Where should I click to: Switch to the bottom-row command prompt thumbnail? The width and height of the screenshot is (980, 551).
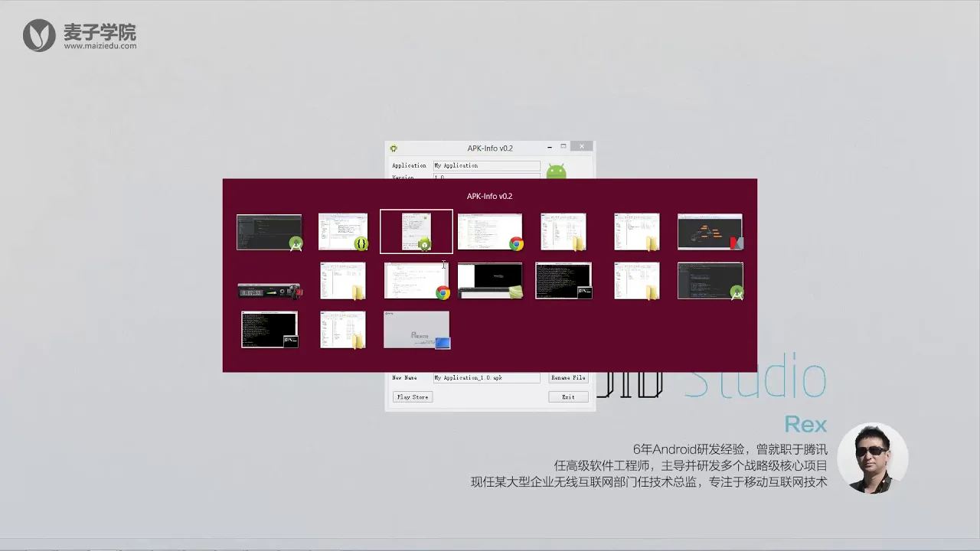coord(269,329)
